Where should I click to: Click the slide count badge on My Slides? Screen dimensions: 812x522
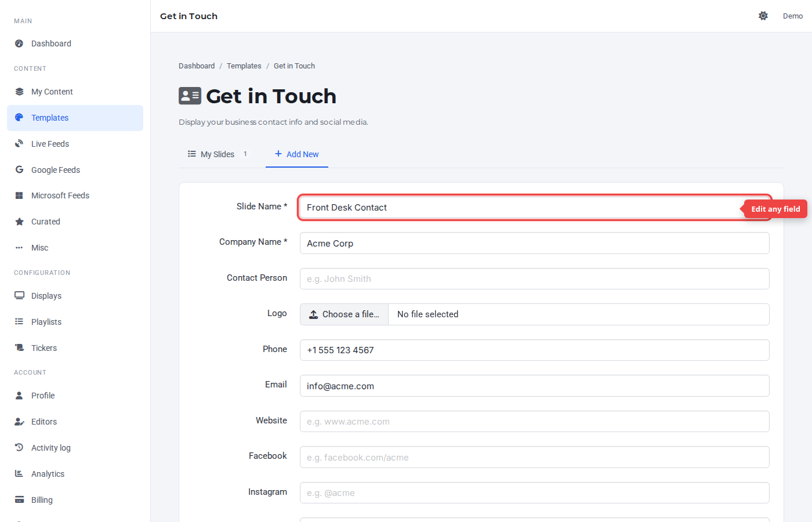[245, 154]
